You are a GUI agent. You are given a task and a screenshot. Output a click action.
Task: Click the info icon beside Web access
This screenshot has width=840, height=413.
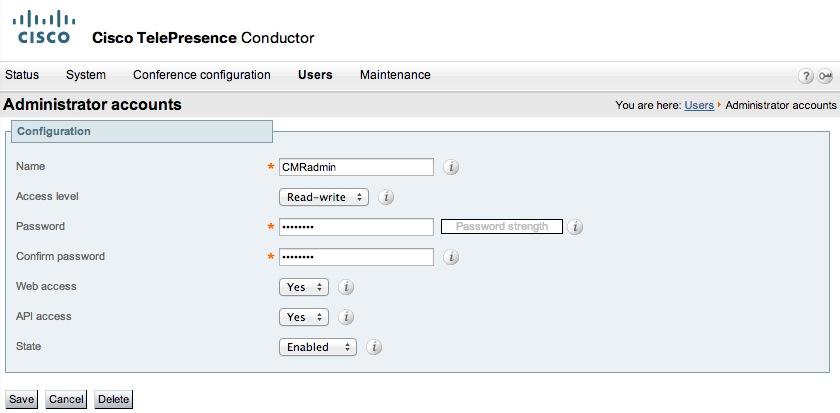point(346,287)
